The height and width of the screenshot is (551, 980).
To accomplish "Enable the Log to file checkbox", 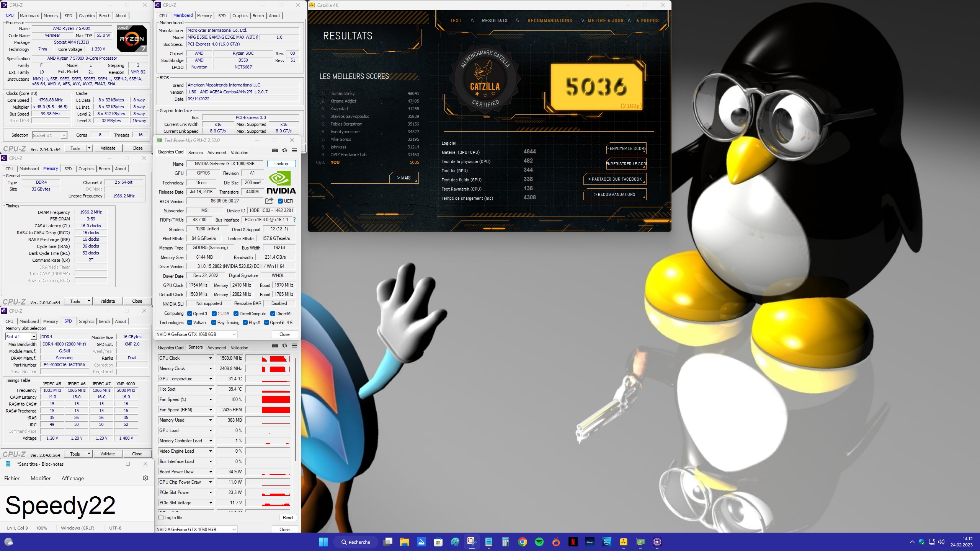I will tap(161, 517).
